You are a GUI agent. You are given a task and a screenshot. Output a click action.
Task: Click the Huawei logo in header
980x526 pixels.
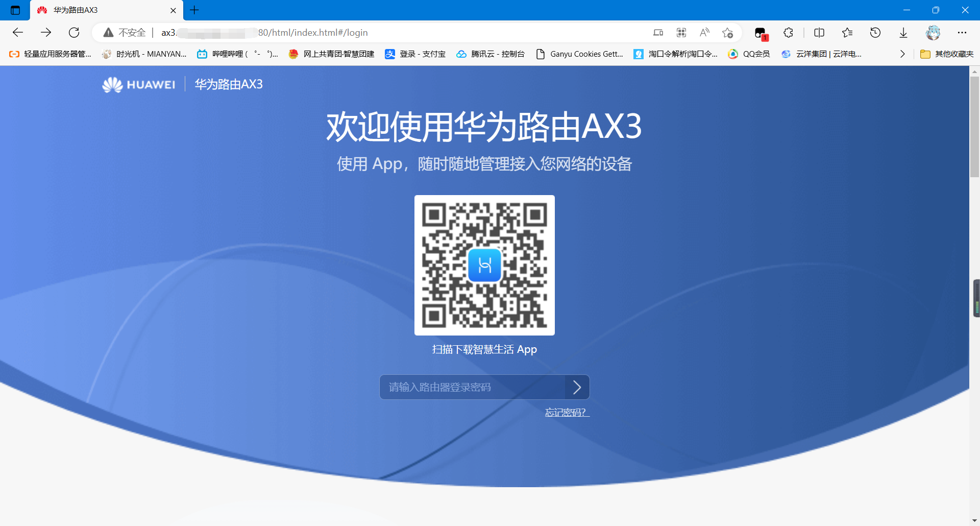coord(139,84)
